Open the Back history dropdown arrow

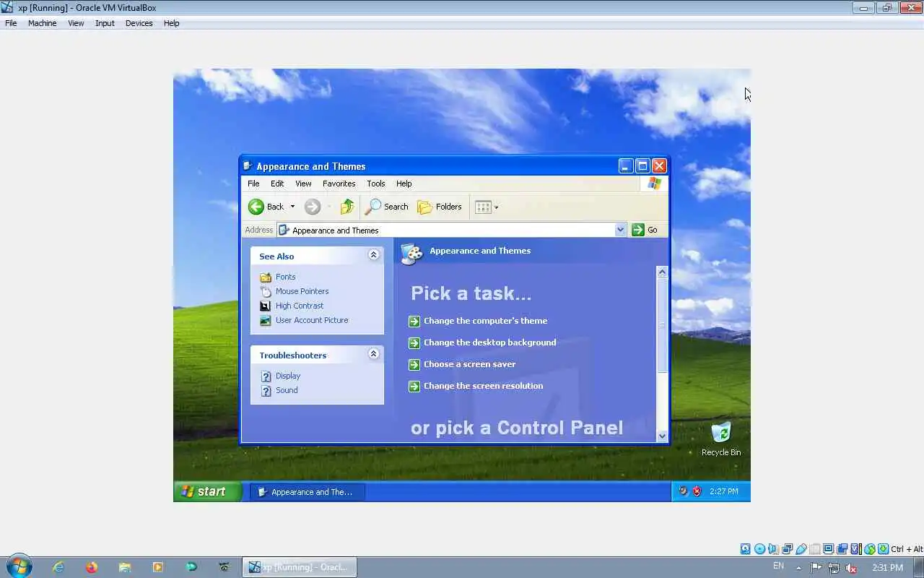click(292, 207)
